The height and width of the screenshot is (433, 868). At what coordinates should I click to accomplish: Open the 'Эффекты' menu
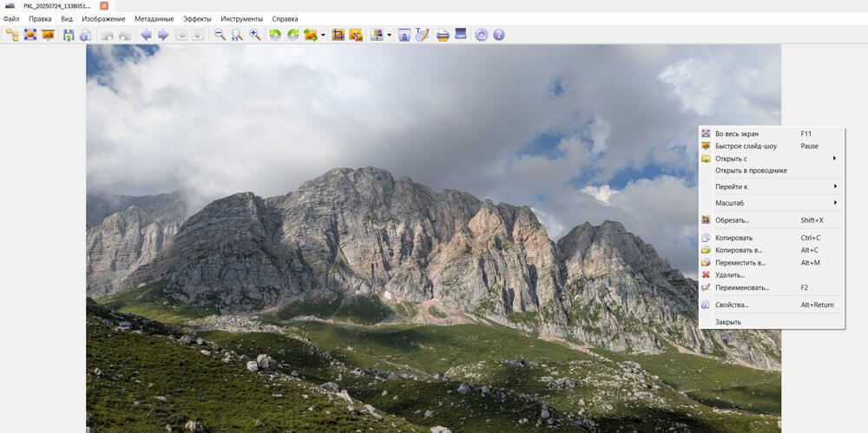197,18
